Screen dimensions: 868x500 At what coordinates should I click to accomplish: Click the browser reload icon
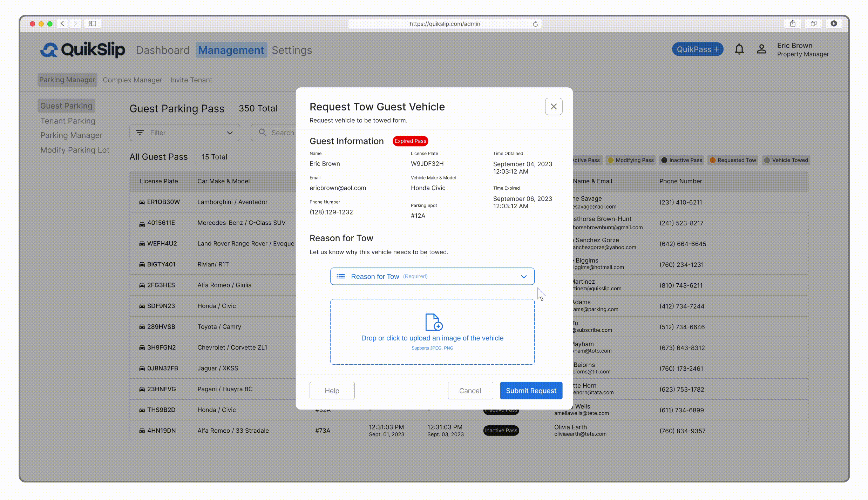[535, 24]
